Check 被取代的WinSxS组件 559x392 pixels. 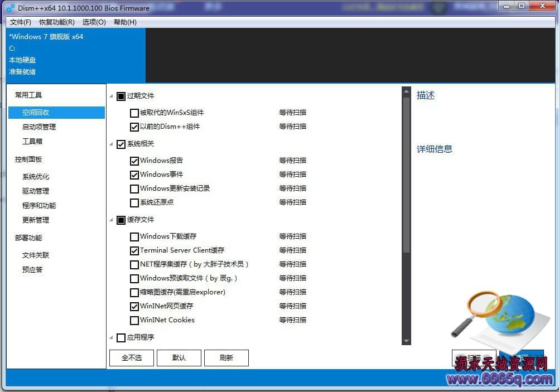(x=134, y=113)
